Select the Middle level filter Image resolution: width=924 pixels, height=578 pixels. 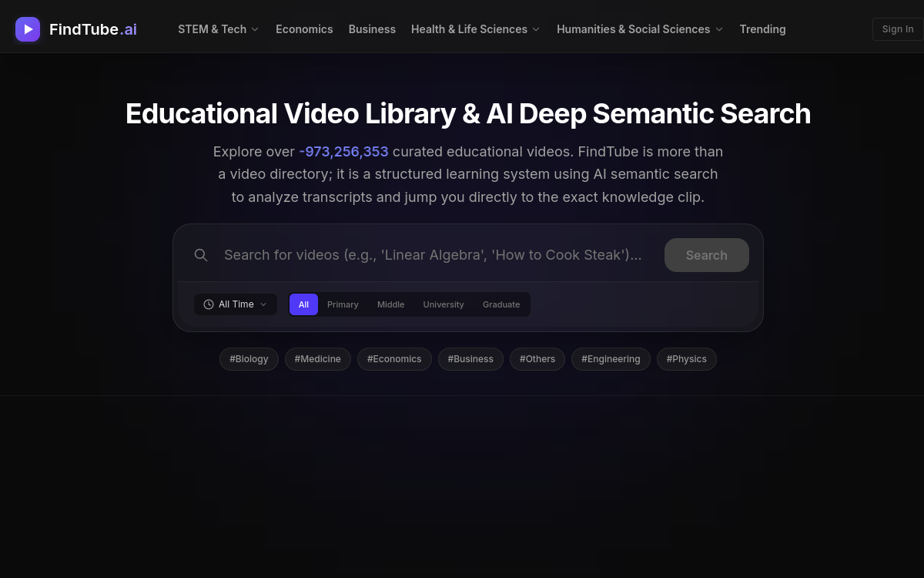pos(390,304)
